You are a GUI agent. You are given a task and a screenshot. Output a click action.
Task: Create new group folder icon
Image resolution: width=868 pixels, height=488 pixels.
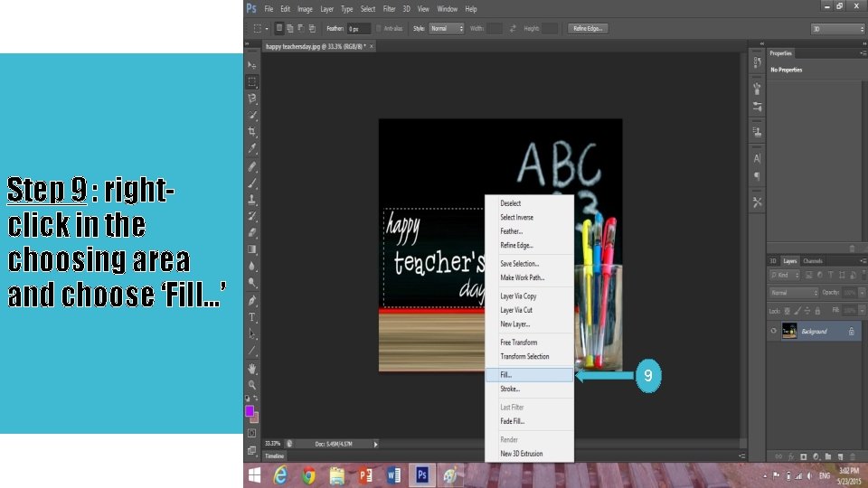(828, 456)
